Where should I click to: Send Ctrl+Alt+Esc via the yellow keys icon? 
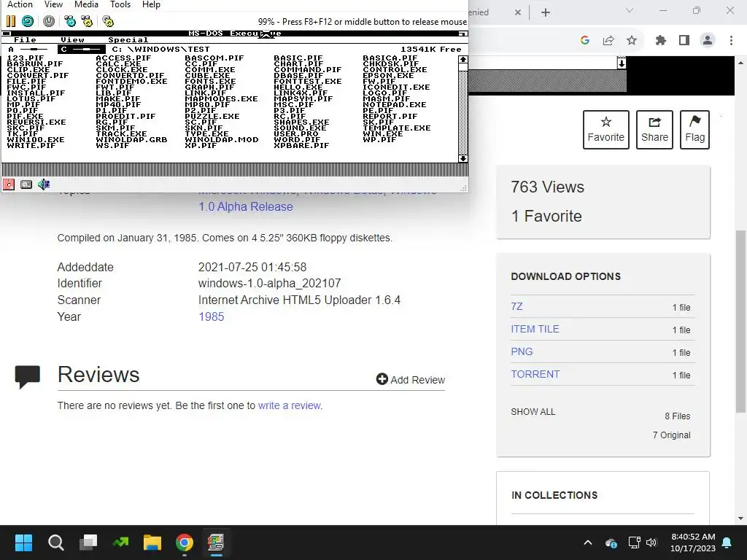(x=87, y=21)
